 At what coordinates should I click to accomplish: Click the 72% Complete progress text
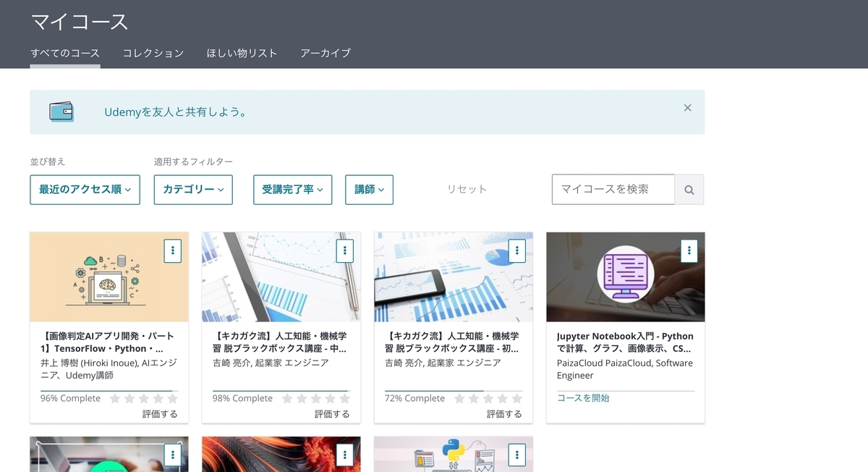414,398
